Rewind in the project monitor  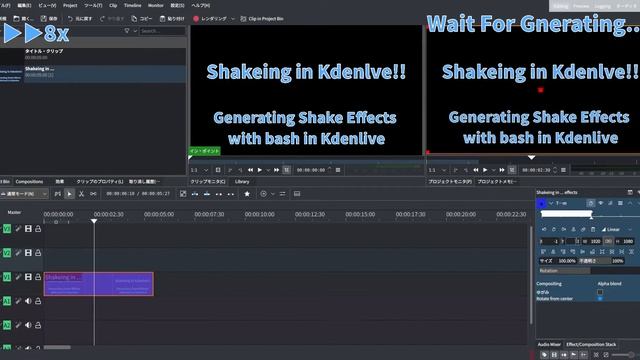(x=476, y=170)
